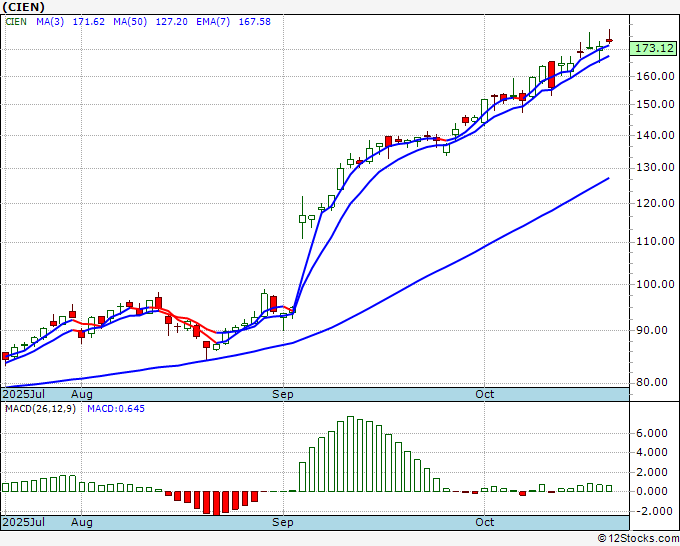Image resolution: width=680 pixels, height=546 pixels.
Task: Click the Oct marker on MACD timeline
Action: point(484,522)
